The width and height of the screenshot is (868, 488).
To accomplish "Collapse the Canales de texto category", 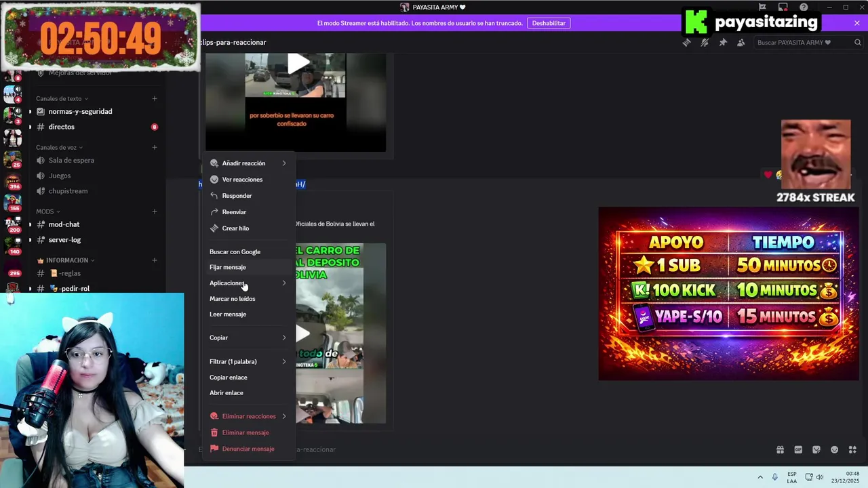I will (x=61, y=98).
